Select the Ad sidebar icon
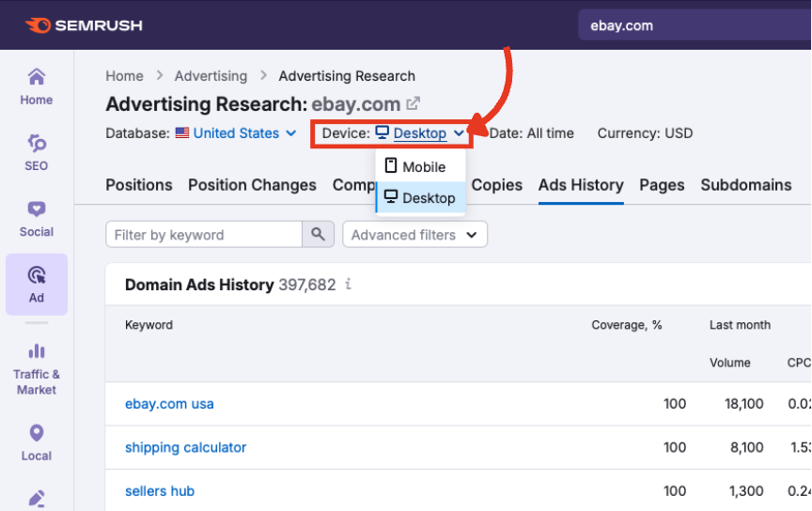 click(37, 284)
